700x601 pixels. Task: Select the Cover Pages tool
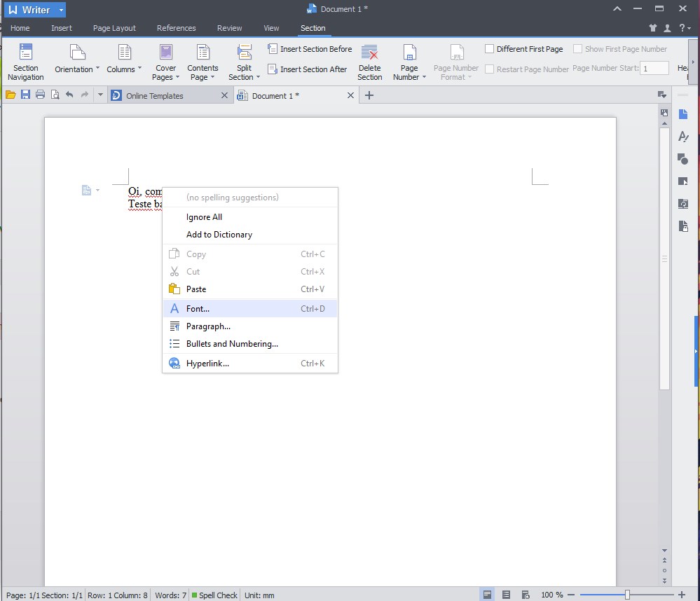click(x=165, y=60)
